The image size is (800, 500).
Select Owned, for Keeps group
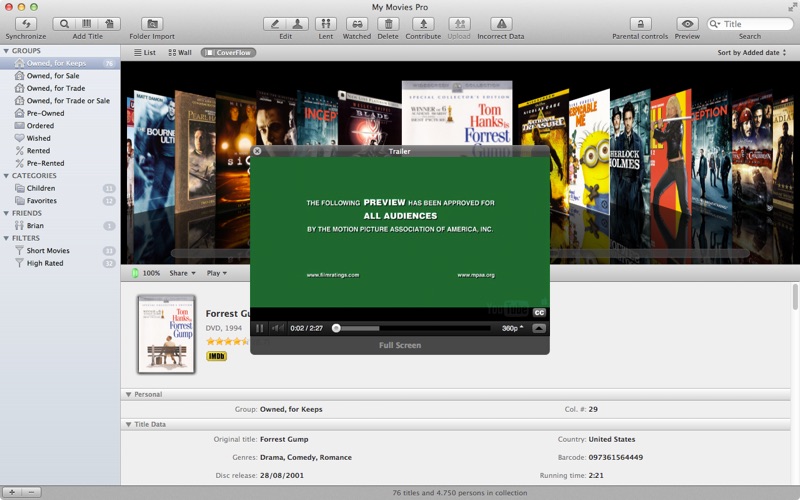coord(60,63)
